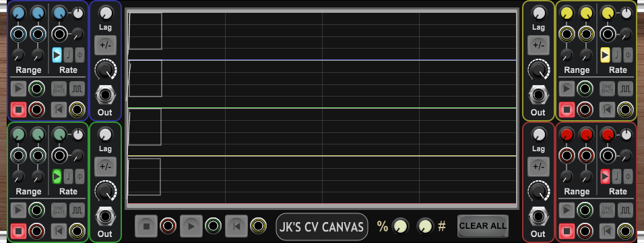This screenshot has height=243, width=644.
Task: Start the yellow channel with its play button
Action: click(x=567, y=88)
